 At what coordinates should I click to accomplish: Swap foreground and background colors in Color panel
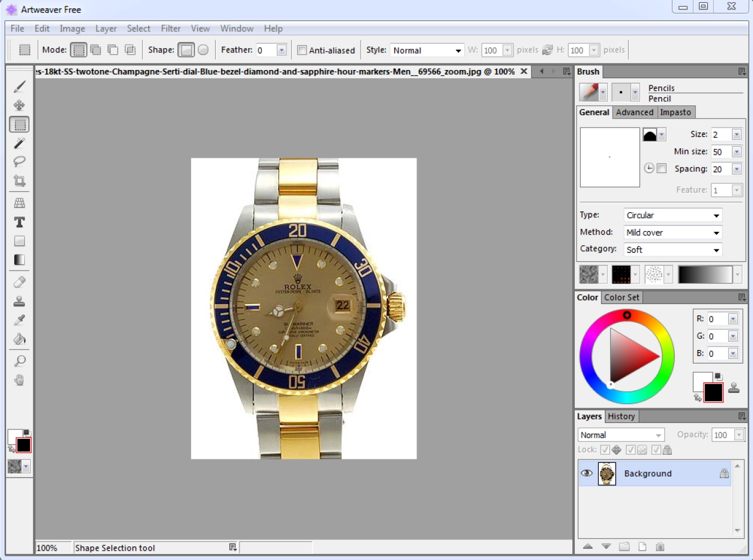coord(698,398)
